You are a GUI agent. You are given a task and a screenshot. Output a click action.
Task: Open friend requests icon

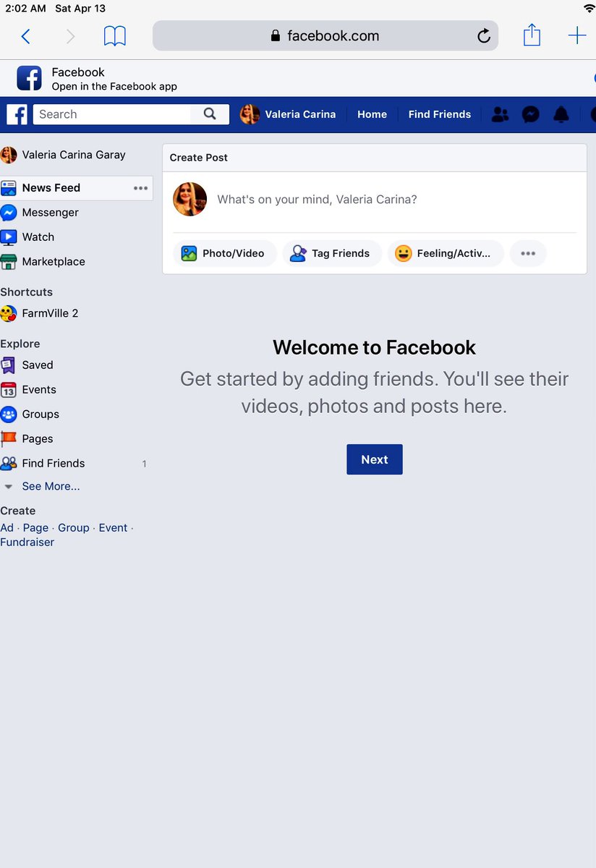(500, 114)
